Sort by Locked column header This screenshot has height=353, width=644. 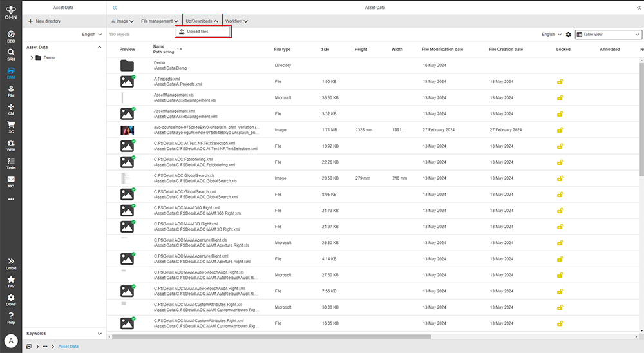563,50
